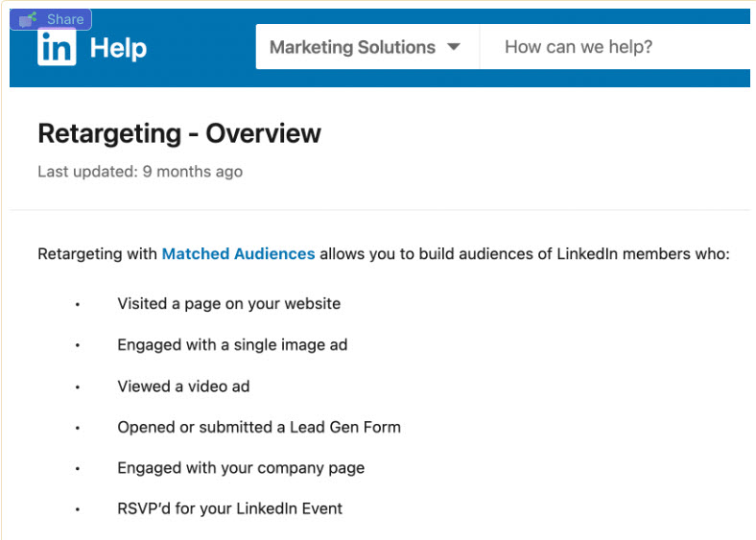Viewport: 756px width, 540px height.
Task: Click the Share overlay button
Action: pos(51,19)
